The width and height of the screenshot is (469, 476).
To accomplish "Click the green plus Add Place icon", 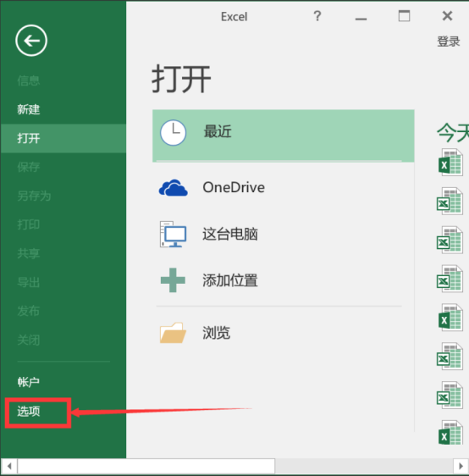I will pos(173,280).
